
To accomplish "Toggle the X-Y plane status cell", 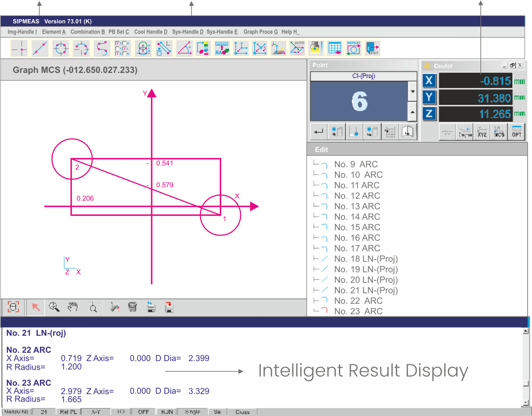I will pyautogui.click(x=96, y=412).
